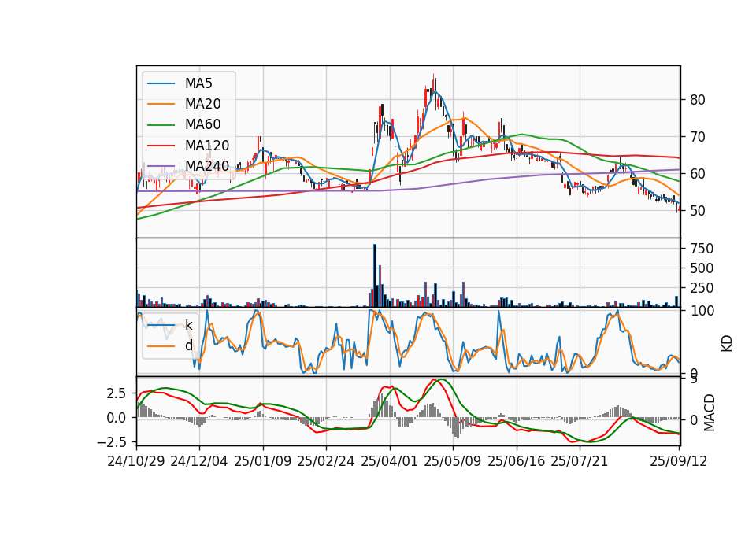This screenshot has width=756, height=543.
Task: Click the price axis value 70
Action: (698, 137)
